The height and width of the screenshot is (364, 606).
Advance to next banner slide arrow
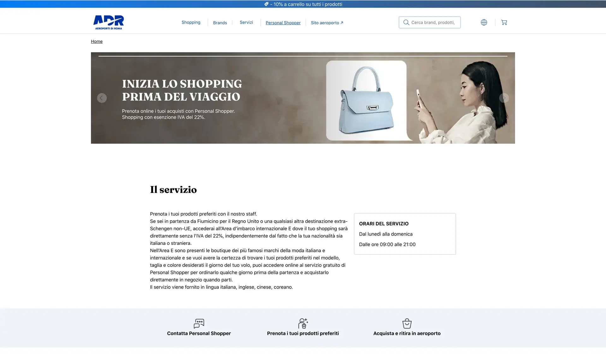(x=504, y=98)
